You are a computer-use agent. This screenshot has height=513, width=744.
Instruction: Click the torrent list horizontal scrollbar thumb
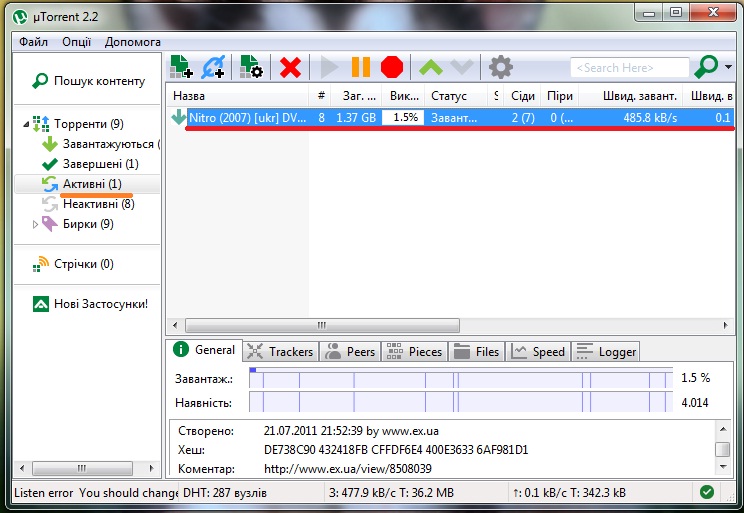click(322, 326)
